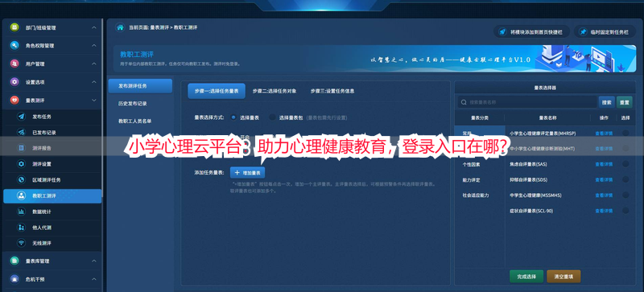This screenshot has height=292, width=644.
Task: Click the green 重置 button
Action: coord(625,102)
